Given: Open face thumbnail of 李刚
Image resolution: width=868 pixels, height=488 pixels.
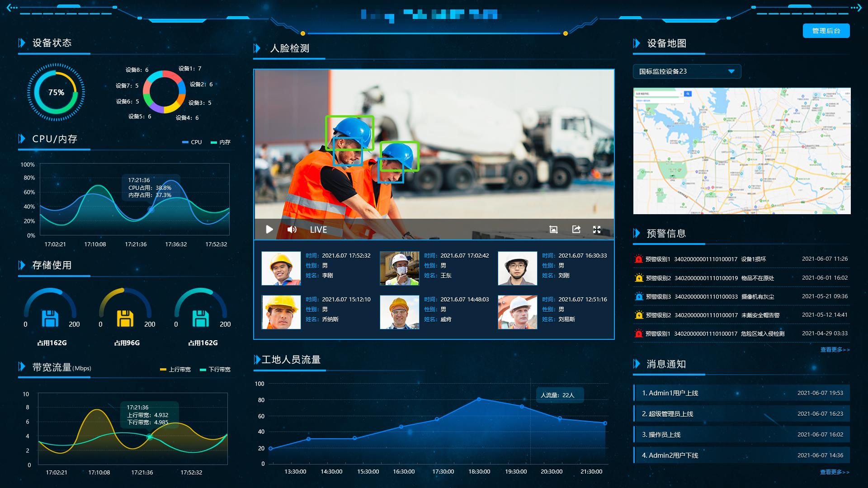Looking at the screenshot, I should pyautogui.click(x=281, y=268).
